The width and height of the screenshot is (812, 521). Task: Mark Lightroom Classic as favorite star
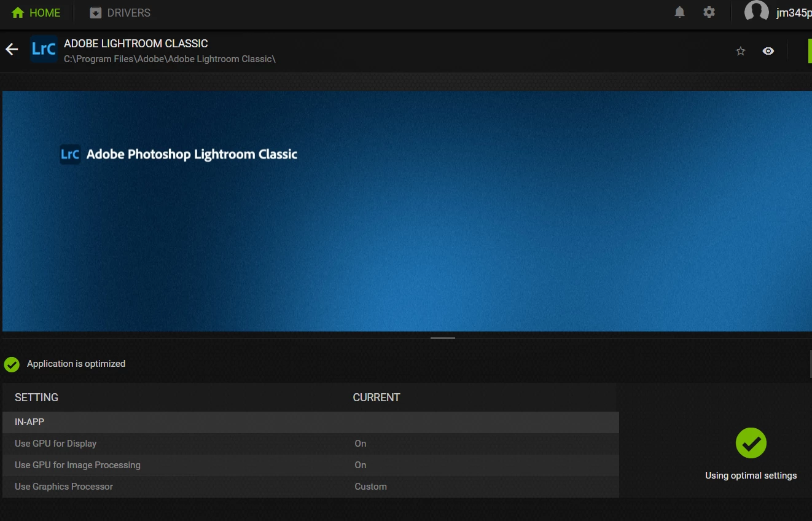(x=741, y=51)
